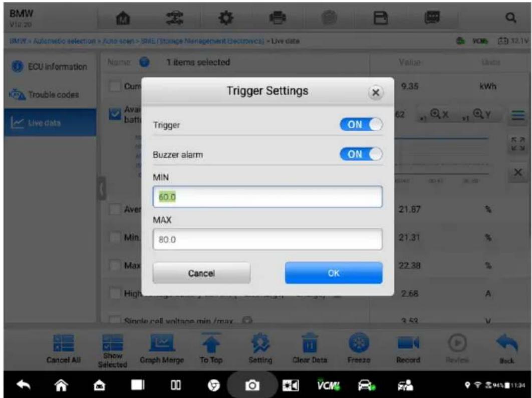Collapse the left sidebar panel handle

(102, 189)
